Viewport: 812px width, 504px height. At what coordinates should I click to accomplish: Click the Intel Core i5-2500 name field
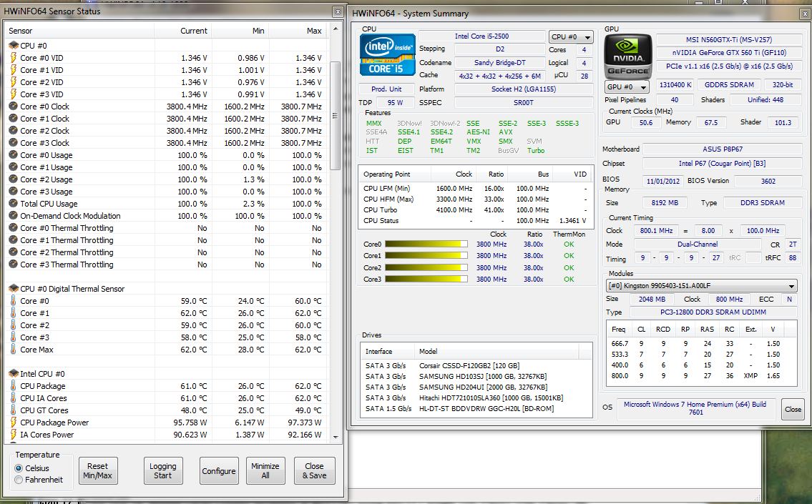click(x=481, y=36)
